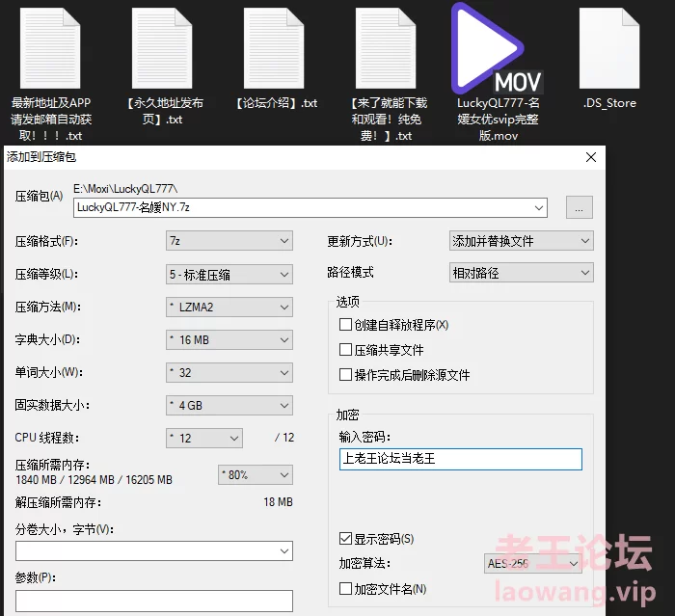This screenshot has height=616, width=675.
Task: Select the .DS_Store file icon
Action: [x=609, y=48]
